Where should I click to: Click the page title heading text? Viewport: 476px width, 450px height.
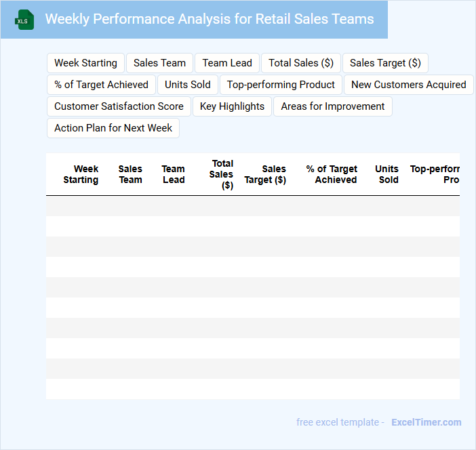[209, 19]
